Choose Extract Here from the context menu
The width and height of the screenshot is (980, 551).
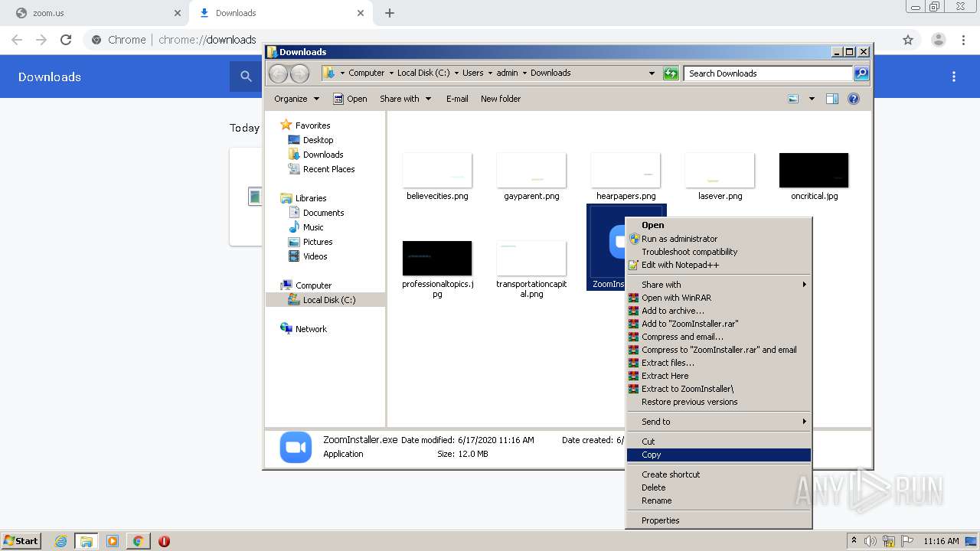point(719,376)
